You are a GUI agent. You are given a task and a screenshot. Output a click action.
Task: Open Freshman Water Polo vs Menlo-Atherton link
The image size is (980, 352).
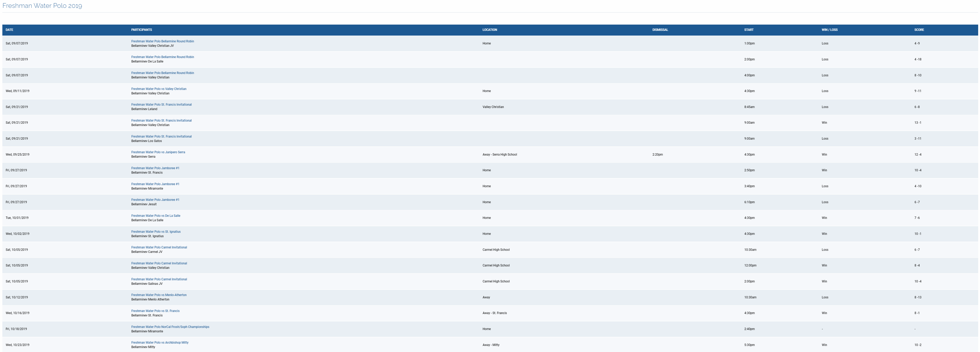coord(159,295)
